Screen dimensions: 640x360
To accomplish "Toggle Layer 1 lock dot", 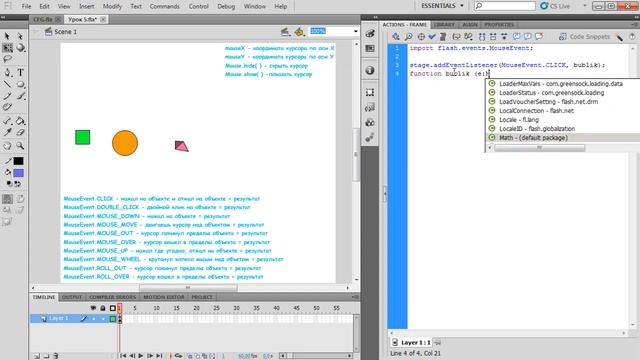I will [x=103, y=319].
